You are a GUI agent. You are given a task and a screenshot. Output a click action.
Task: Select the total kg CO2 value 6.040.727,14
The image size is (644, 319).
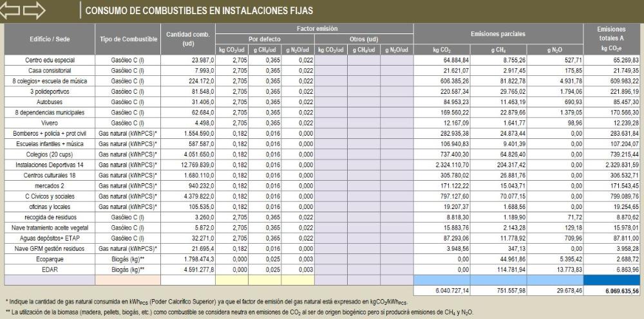coord(442,291)
